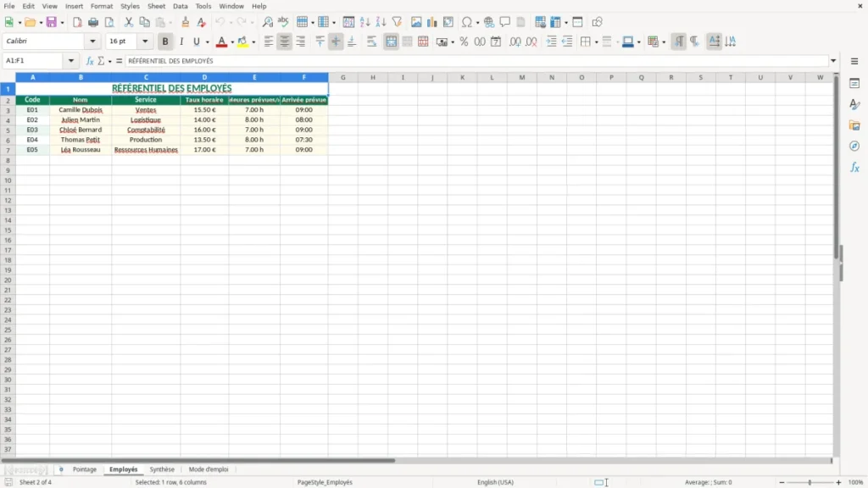Insert a chart

coord(432,22)
